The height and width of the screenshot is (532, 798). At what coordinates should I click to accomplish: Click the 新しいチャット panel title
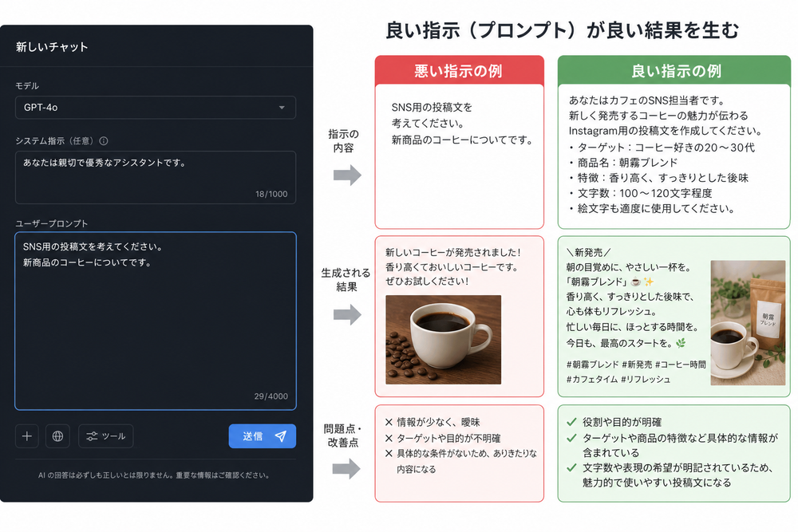(x=52, y=47)
